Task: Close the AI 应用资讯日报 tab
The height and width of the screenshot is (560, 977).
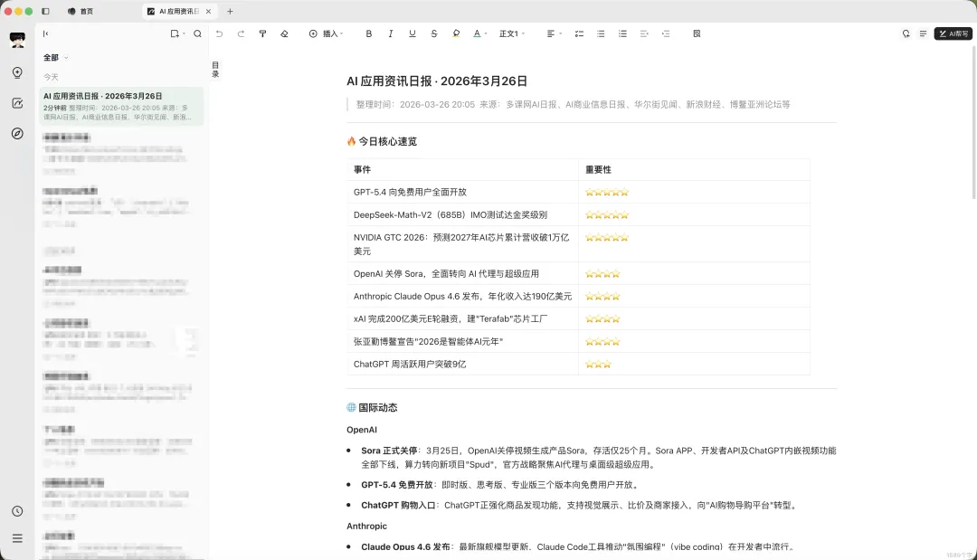Action: coord(209,11)
